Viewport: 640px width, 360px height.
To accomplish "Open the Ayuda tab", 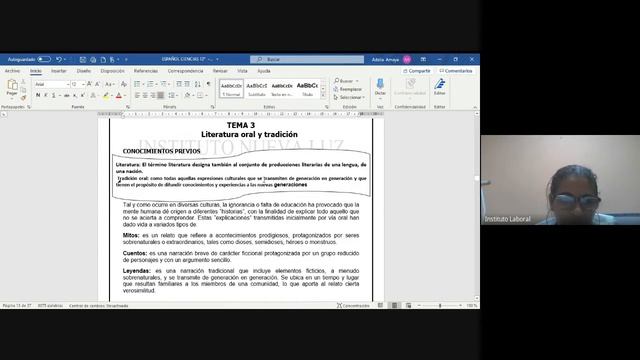I will pyautogui.click(x=264, y=71).
